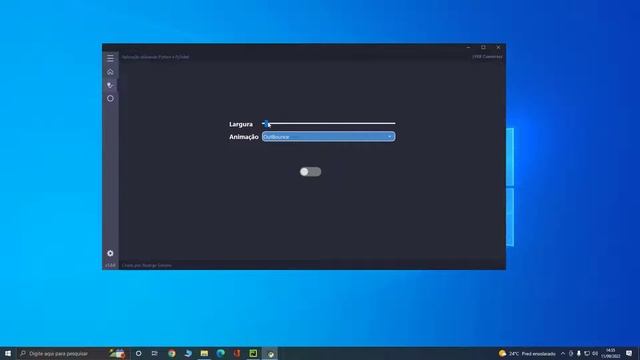This screenshot has width=640, height=360.
Task: Open Task View on the taskbar
Action: (155, 353)
